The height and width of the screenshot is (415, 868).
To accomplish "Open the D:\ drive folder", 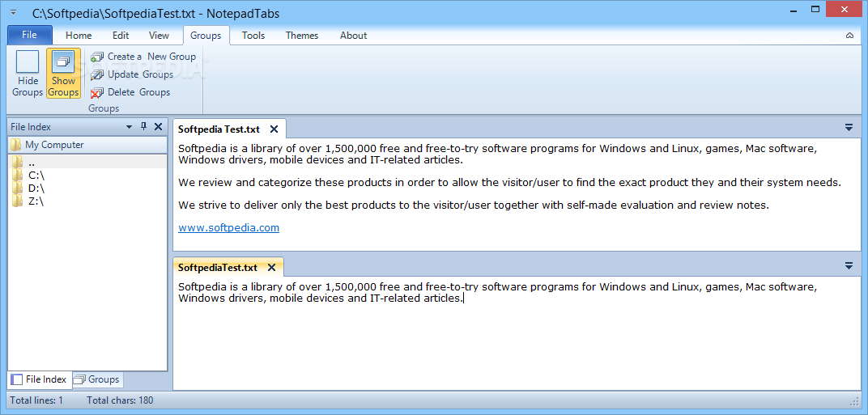I will click(x=87, y=188).
